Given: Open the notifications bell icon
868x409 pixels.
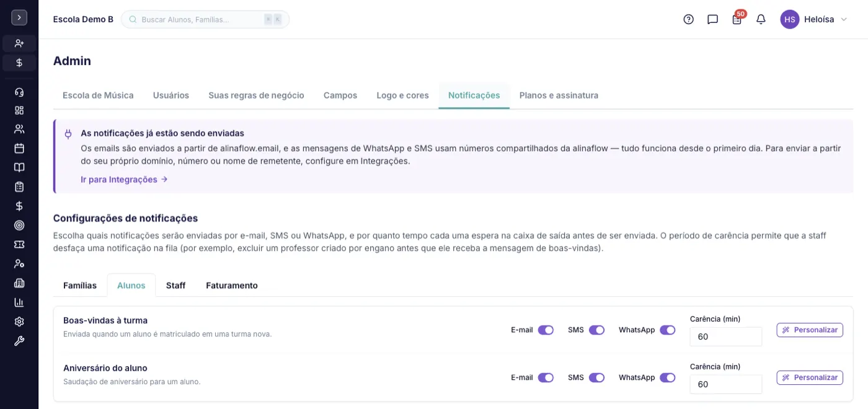Looking at the screenshot, I should point(761,19).
